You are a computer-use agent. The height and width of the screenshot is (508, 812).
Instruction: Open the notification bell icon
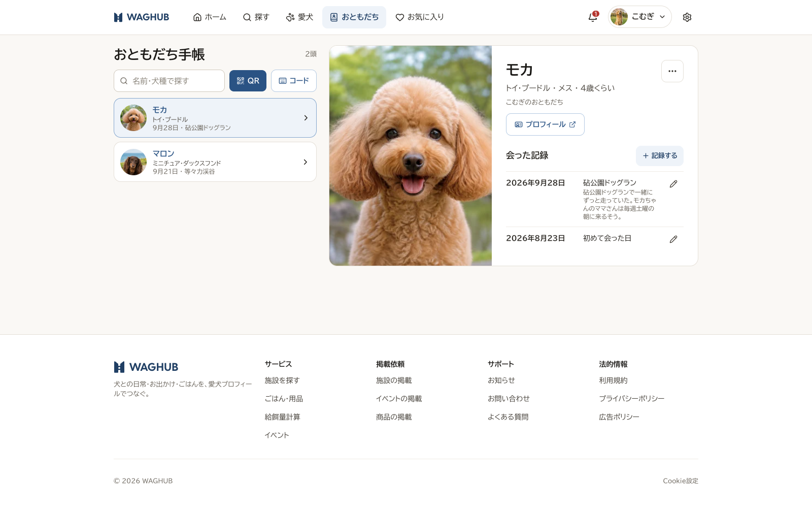point(593,17)
